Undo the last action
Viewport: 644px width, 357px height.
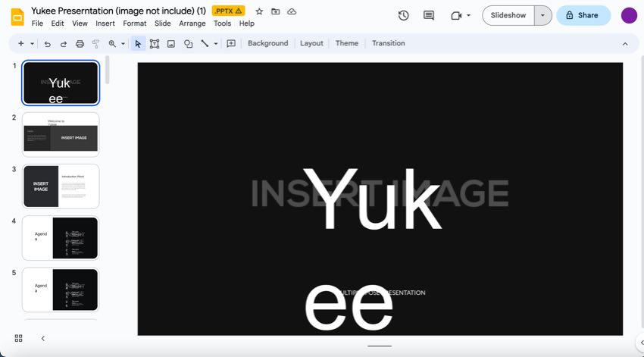[x=47, y=44]
